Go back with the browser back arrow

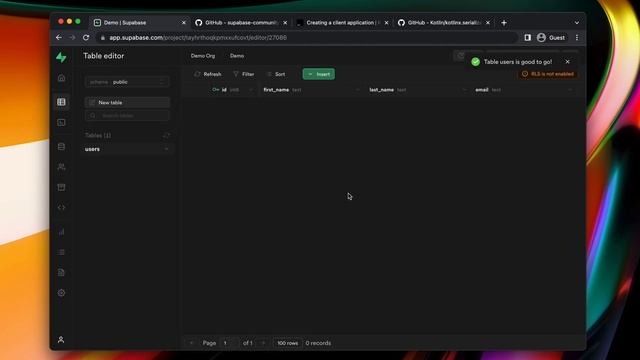tap(59, 38)
